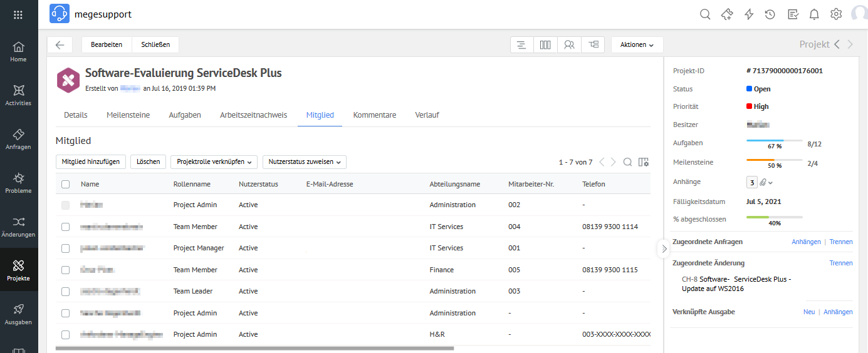868x353 pixels.
Task: Select the Project Manager row checkbox
Action: coord(66,248)
